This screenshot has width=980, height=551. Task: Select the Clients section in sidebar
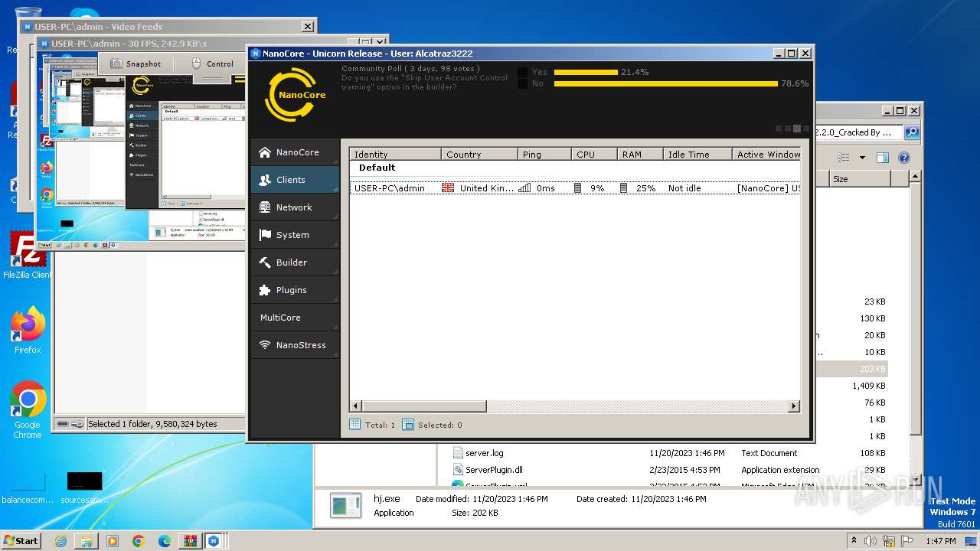[x=295, y=180]
